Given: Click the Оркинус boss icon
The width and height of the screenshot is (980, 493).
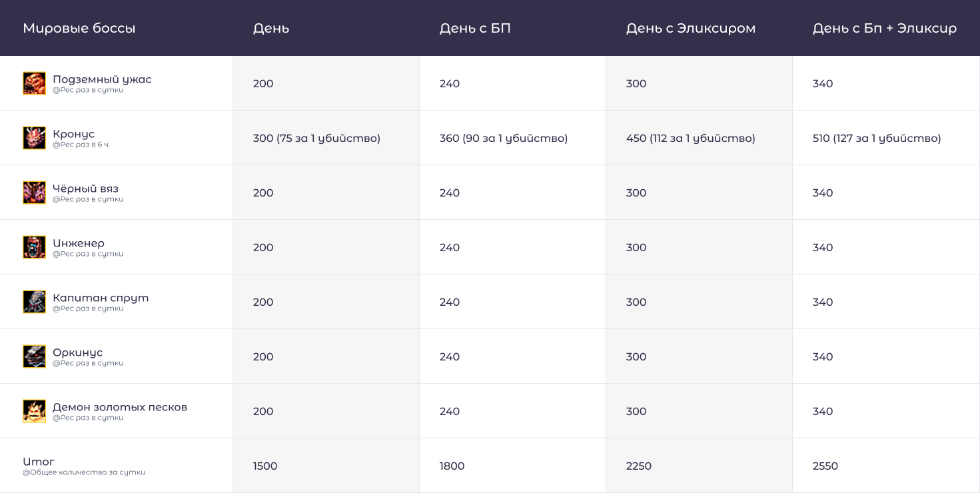Looking at the screenshot, I should click(35, 356).
